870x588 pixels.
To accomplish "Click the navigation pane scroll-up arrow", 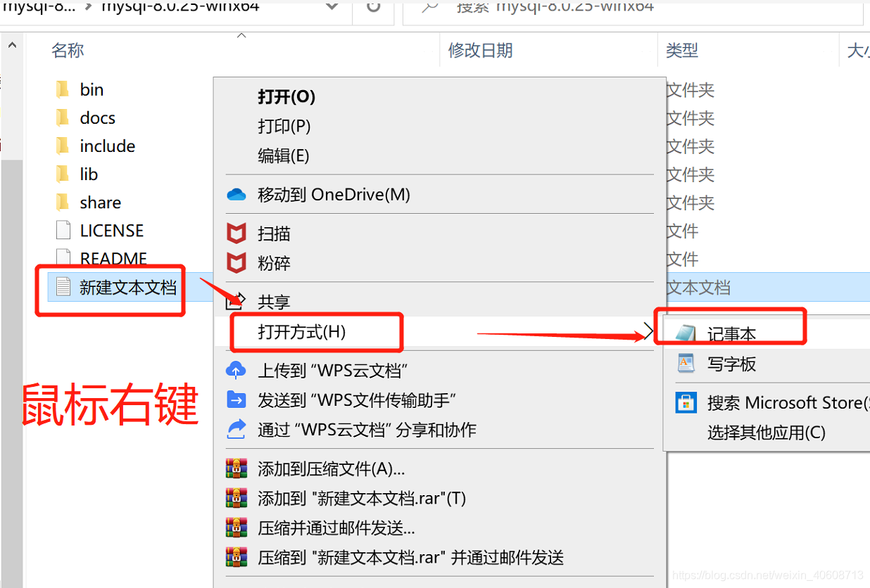I will [x=11, y=45].
